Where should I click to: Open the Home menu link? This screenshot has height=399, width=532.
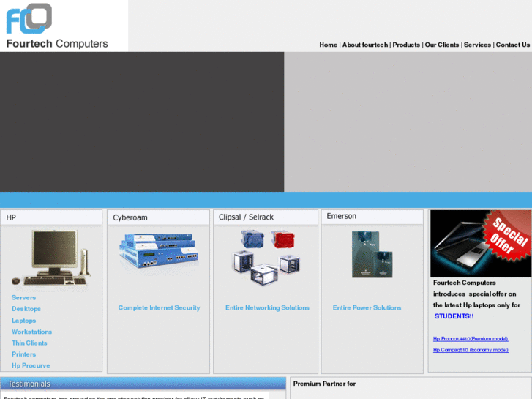(x=328, y=45)
